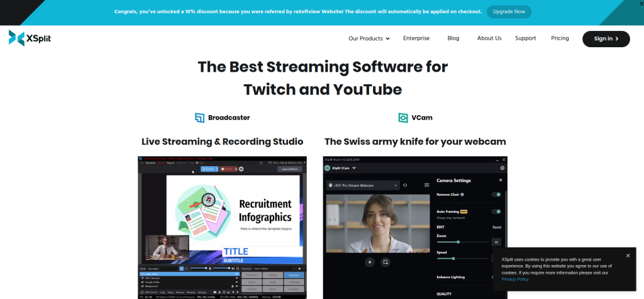Toggle the Remove Chair switch
Image resolution: width=644 pixels, height=299 pixels.
pos(496,195)
